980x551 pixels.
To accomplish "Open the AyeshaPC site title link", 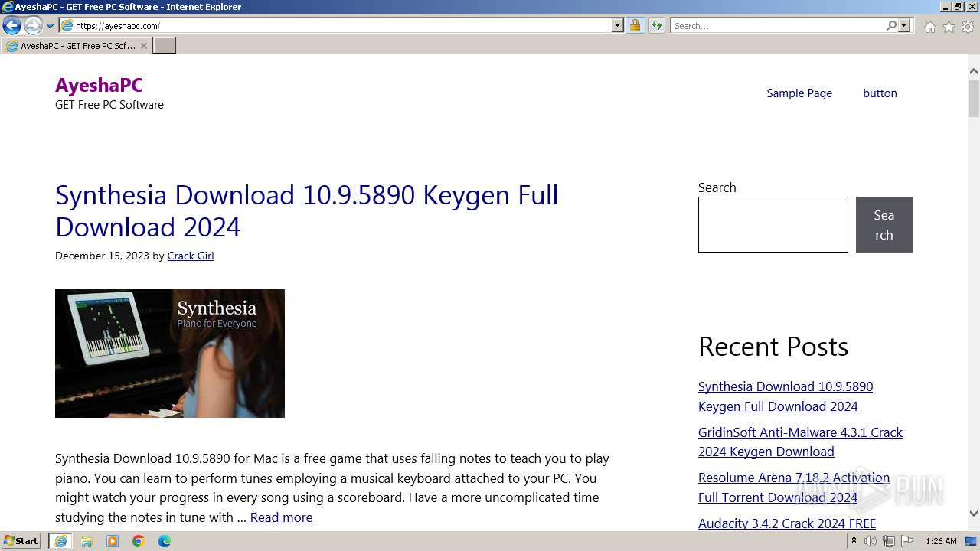I will point(99,85).
